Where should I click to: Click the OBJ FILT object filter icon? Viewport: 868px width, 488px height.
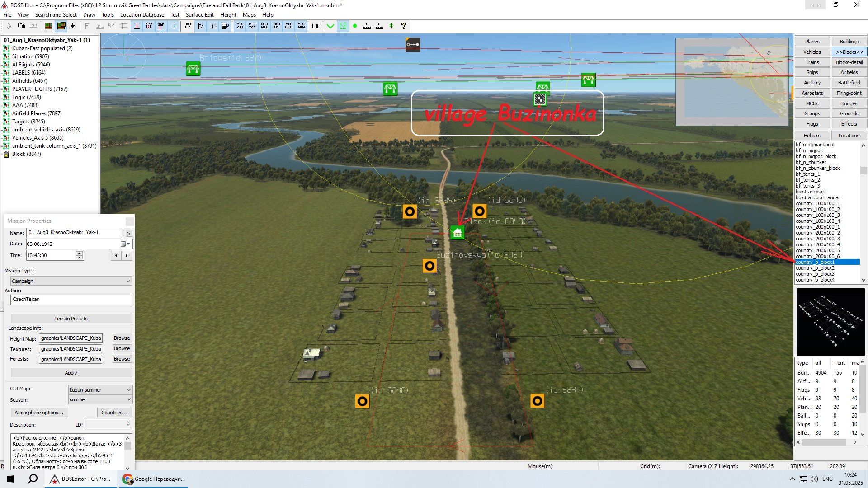tap(188, 26)
